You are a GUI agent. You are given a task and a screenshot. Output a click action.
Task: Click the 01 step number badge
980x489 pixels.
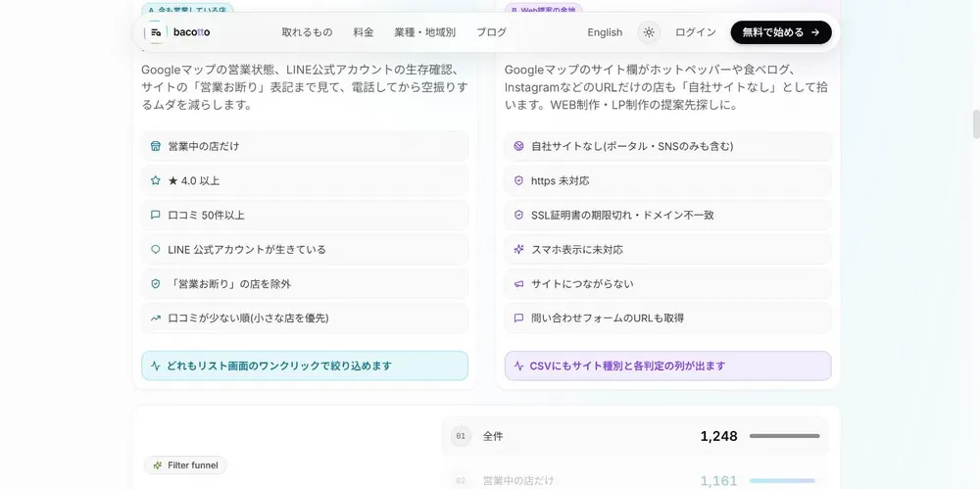point(461,436)
